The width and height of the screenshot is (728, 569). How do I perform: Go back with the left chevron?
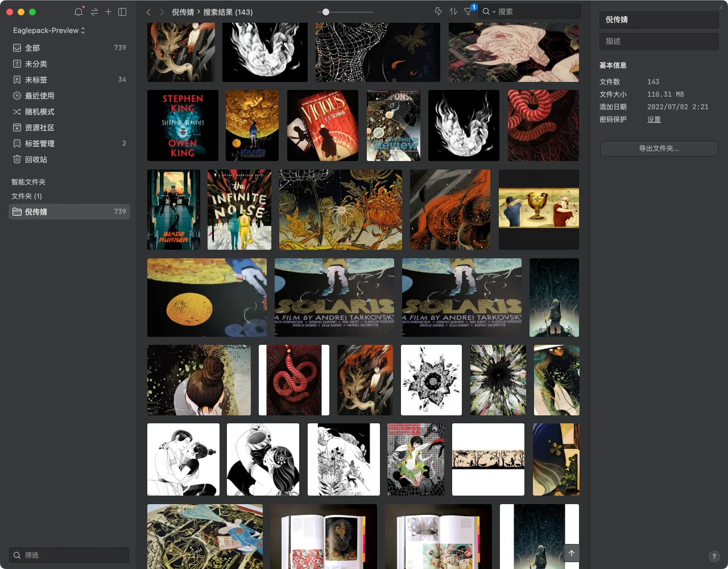tap(148, 11)
